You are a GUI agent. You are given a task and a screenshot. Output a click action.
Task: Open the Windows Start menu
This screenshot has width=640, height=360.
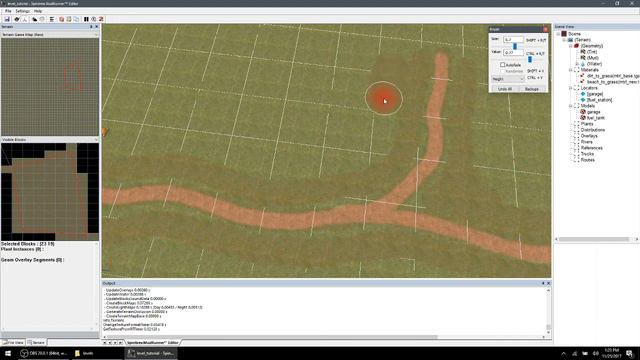tap(7, 353)
